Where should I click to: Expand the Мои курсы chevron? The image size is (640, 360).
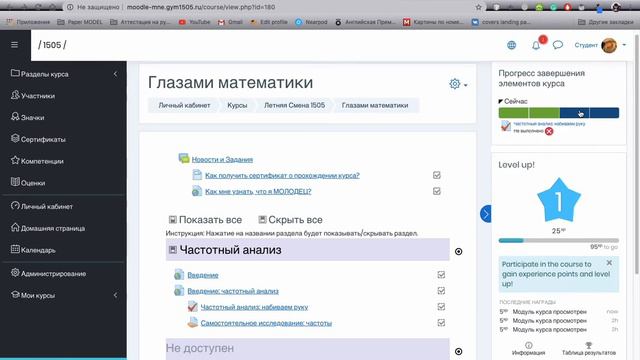(116, 295)
